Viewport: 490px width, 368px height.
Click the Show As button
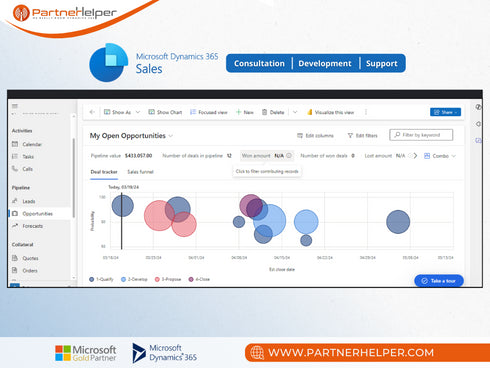(x=117, y=112)
